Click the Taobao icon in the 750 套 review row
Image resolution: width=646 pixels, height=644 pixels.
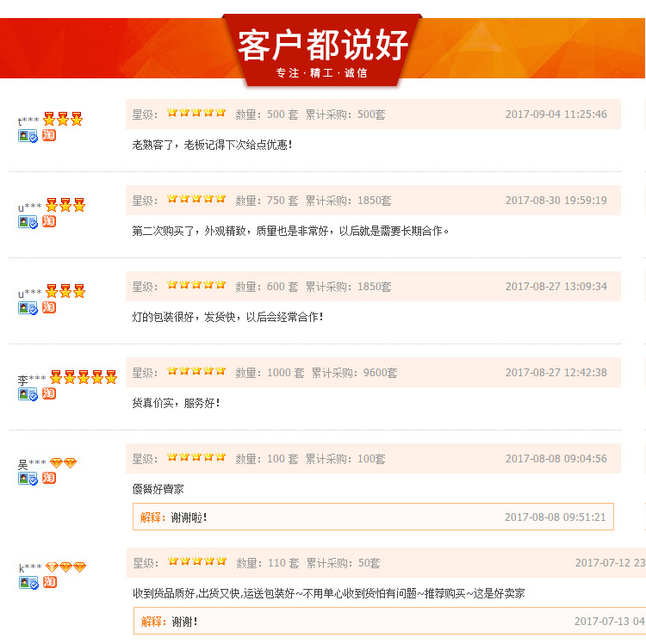tap(49, 220)
